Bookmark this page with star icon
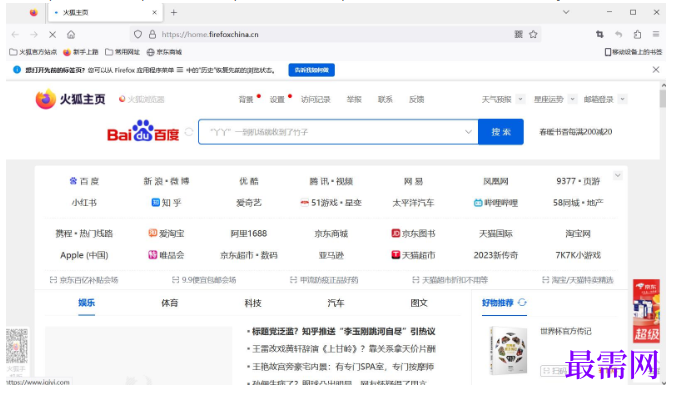The image size is (677, 396). (x=533, y=34)
